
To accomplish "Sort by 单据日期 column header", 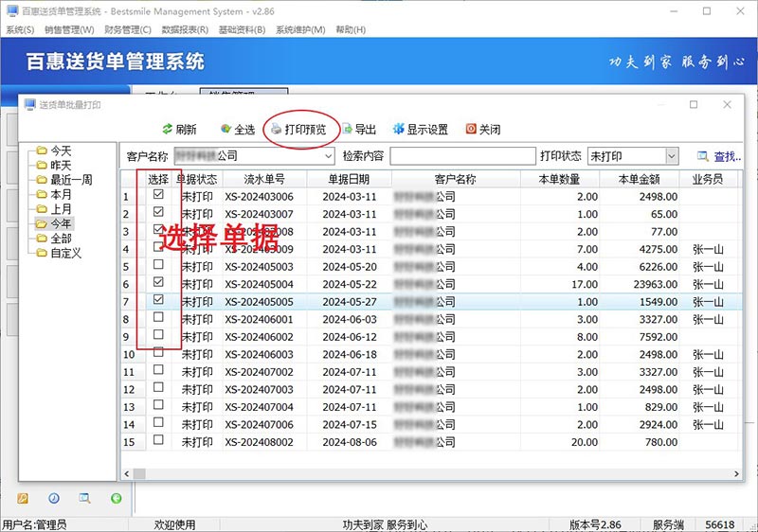I will (349, 180).
